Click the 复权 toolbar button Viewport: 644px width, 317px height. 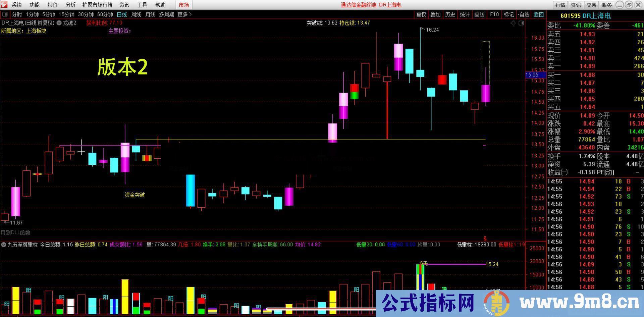421,14
